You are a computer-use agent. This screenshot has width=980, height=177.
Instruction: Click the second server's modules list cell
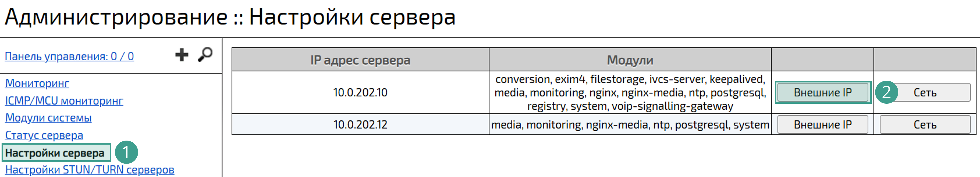(x=630, y=125)
